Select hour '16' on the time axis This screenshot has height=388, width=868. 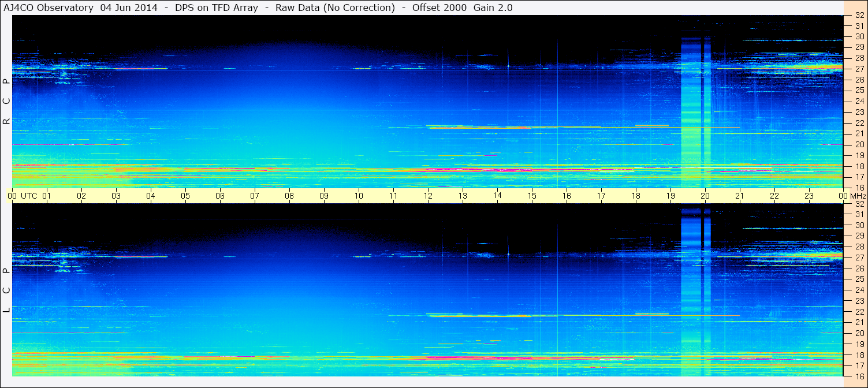pos(567,196)
